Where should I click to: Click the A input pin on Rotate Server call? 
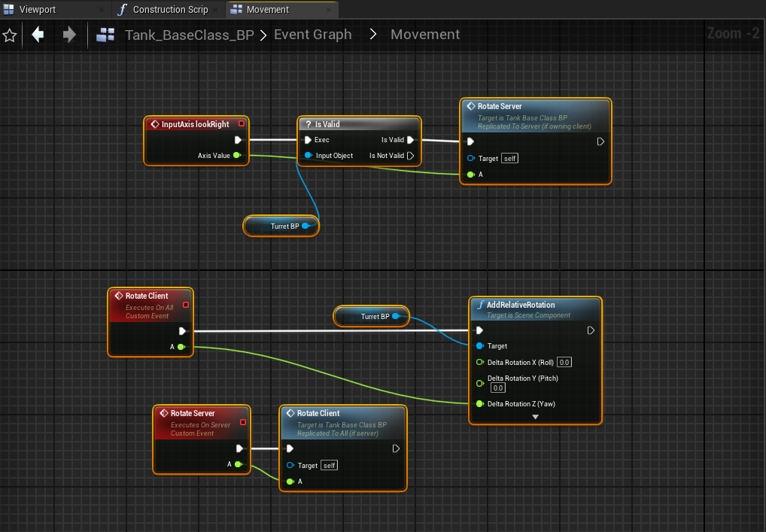pyautogui.click(x=470, y=175)
